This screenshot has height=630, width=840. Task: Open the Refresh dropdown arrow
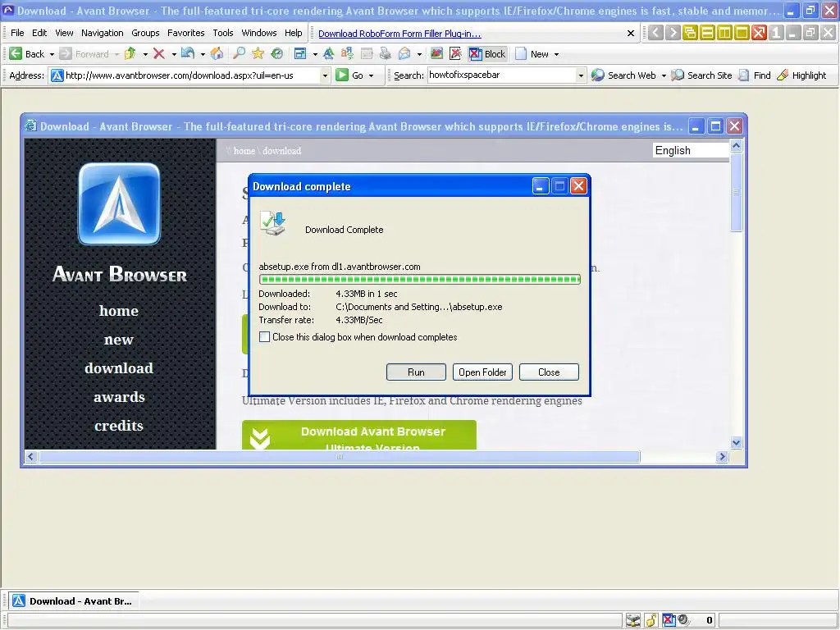coord(203,54)
